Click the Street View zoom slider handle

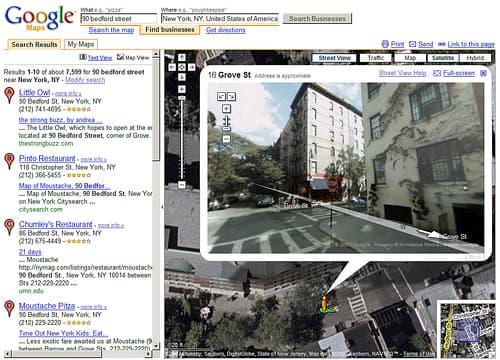[226, 129]
